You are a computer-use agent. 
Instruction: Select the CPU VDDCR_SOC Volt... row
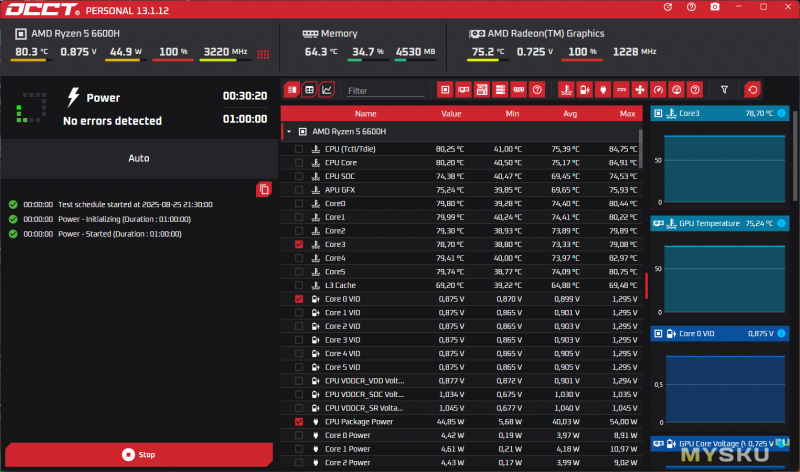[461, 394]
